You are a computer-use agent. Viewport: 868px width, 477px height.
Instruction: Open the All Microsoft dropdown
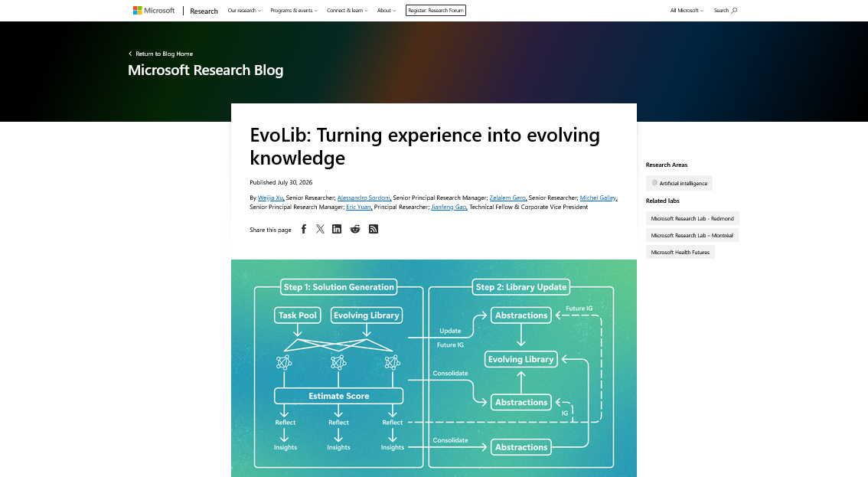687,11
